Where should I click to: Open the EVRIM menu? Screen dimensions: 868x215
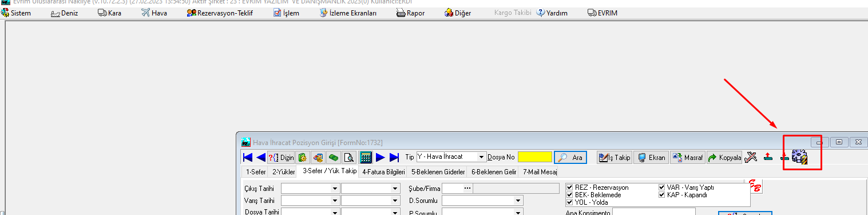pyautogui.click(x=603, y=13)
